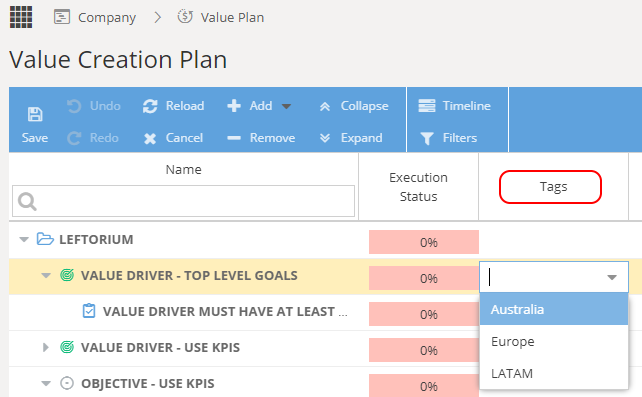Focus the Name search input field
Screen dimensions: 642x397
(x=183, y=201)
